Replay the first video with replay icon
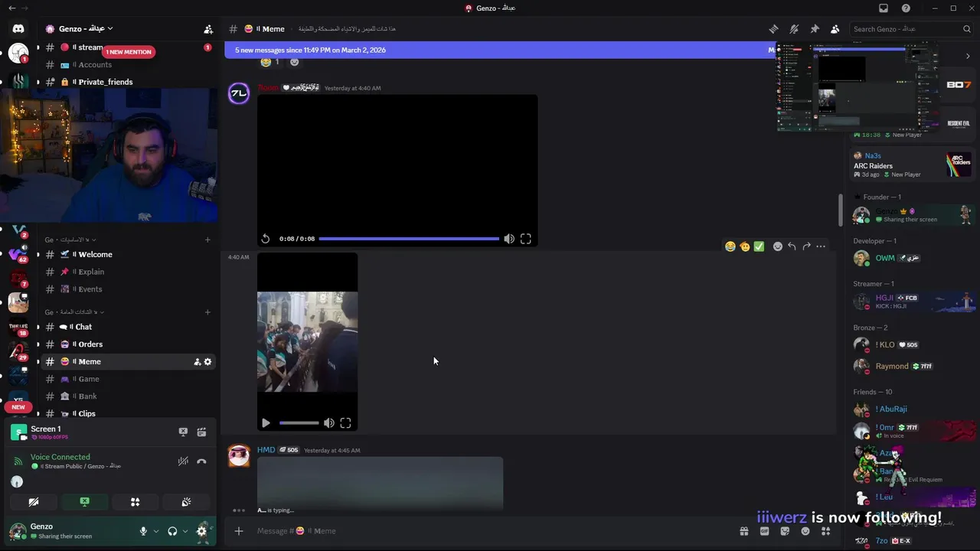The width and height of the screenshot is (980, 551). [x=266, y=239]
